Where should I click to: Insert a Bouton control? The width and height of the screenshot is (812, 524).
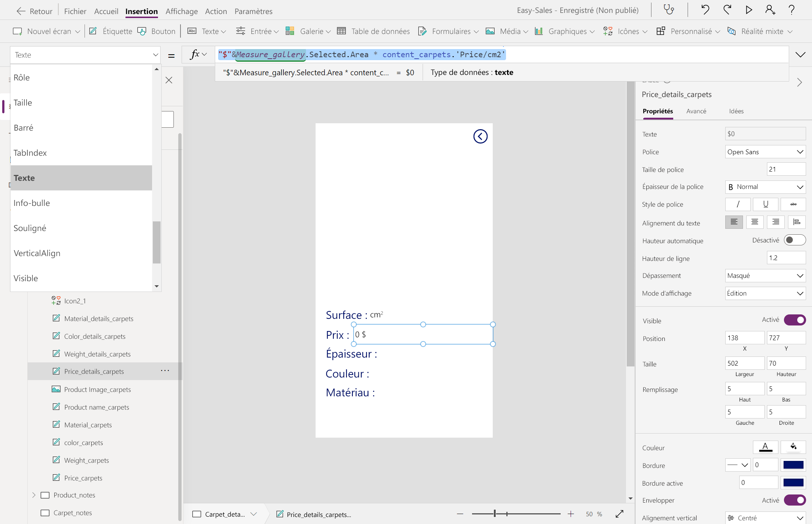pyautogui.click(x=156, y=31)
